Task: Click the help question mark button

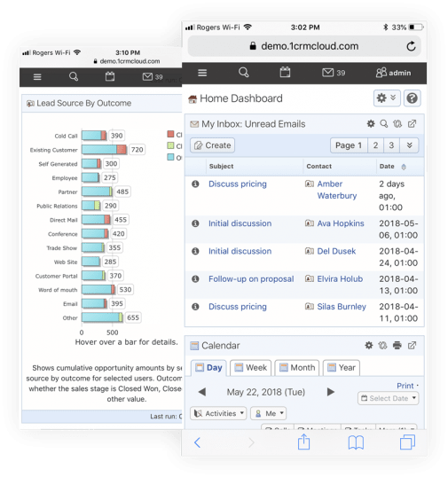Action: (x=413, y=98)
